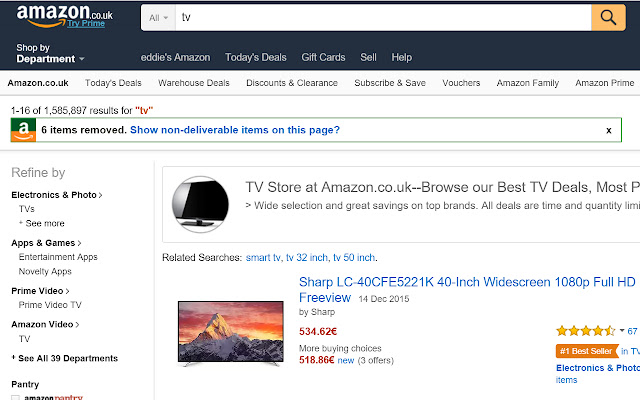This screenshot has width=640, height=400.
Task: Open Today's Deals in the top navigation
Action: [256, 57]
